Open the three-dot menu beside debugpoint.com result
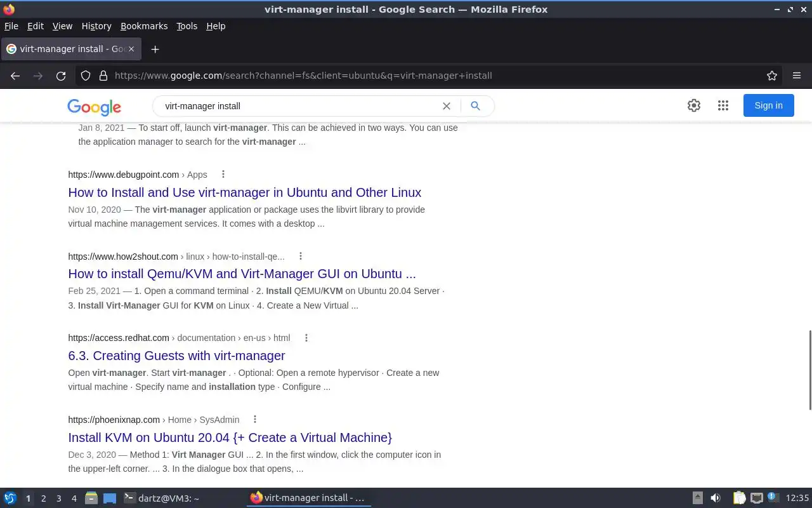This screenshot has width=812, height=508. click(x=223, y=174)
